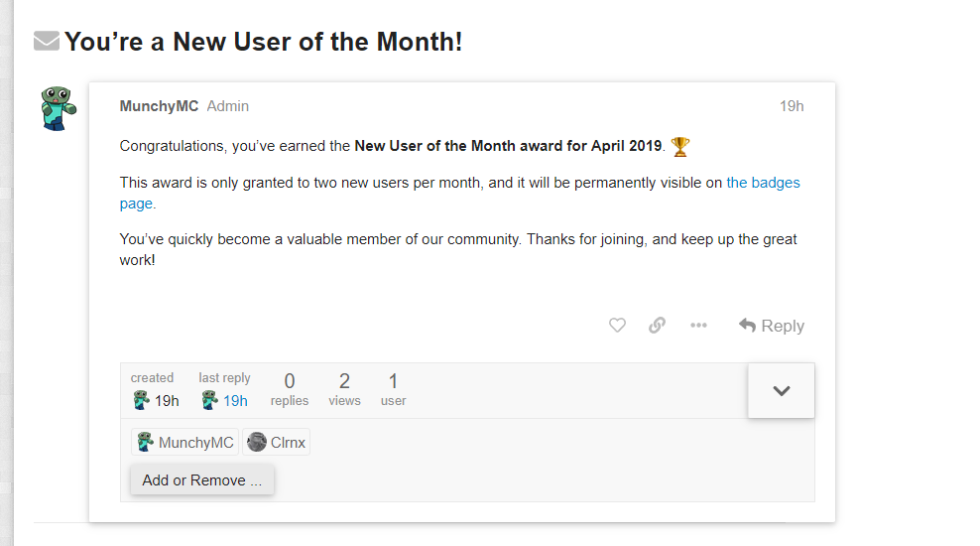This screenshot has width=980, height=546.
Task: Select Clrnx participant chip
Action: tap(277, 443)
